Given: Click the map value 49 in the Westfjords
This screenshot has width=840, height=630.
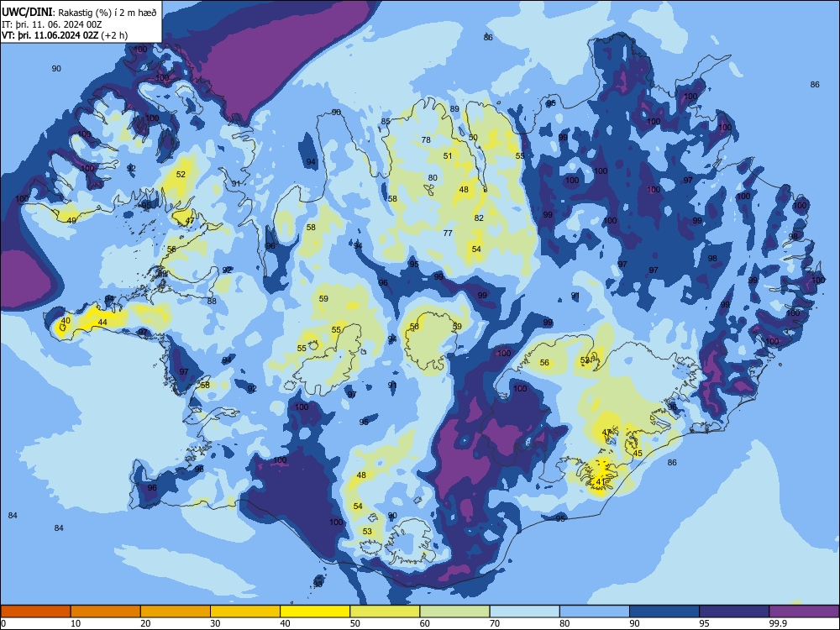Looking at the screenshot, I should tap(71, 220).
